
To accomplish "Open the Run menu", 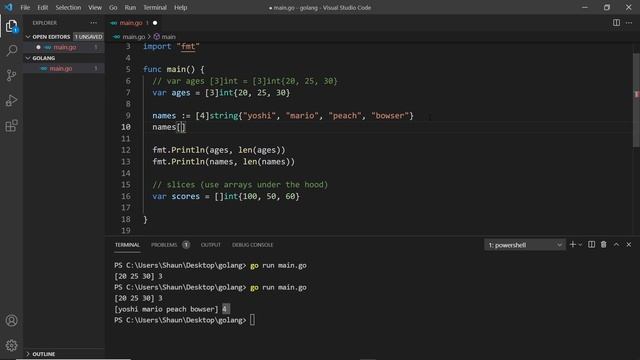I will point(130,7).
